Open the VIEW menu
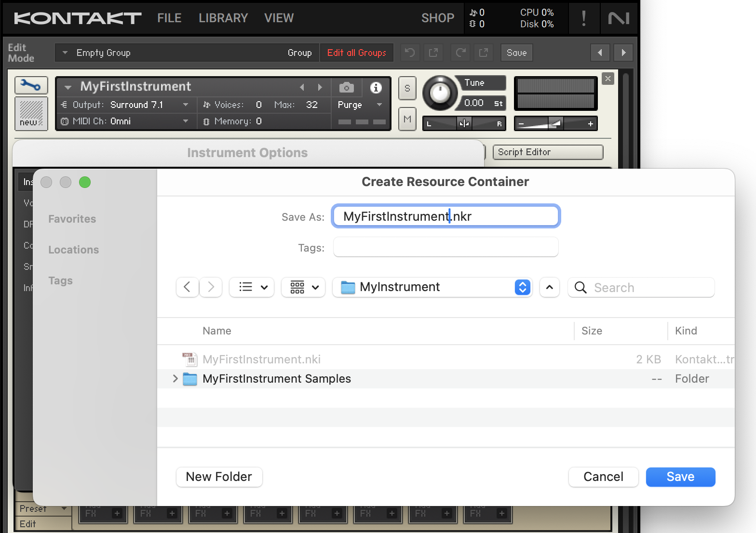This screenshot has height=533, width=756. [279, 18]
